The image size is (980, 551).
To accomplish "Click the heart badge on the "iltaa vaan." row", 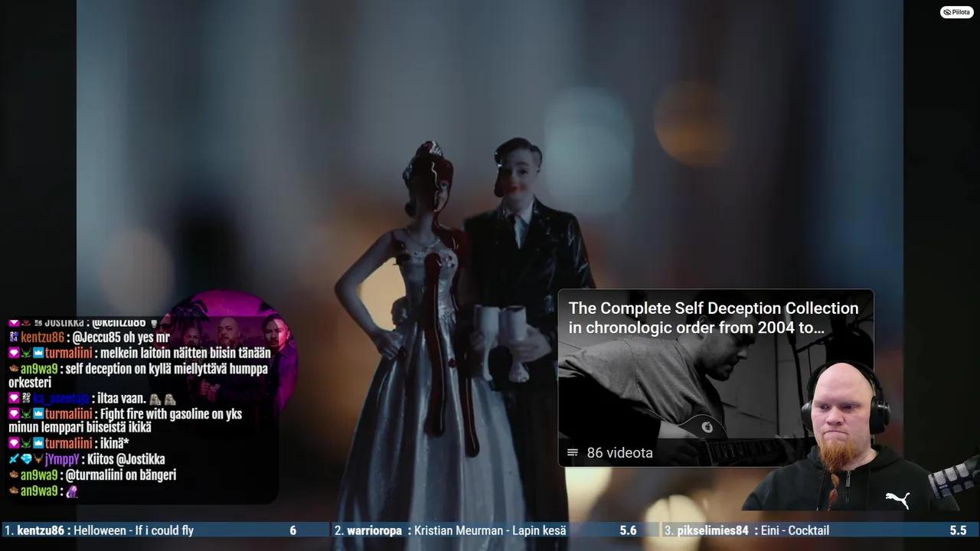I will 14,399.
